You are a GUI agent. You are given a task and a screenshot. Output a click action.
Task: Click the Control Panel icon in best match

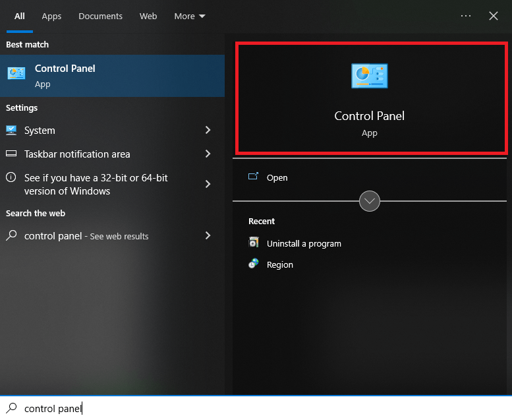pyautogui.click(x=16, y=73)
